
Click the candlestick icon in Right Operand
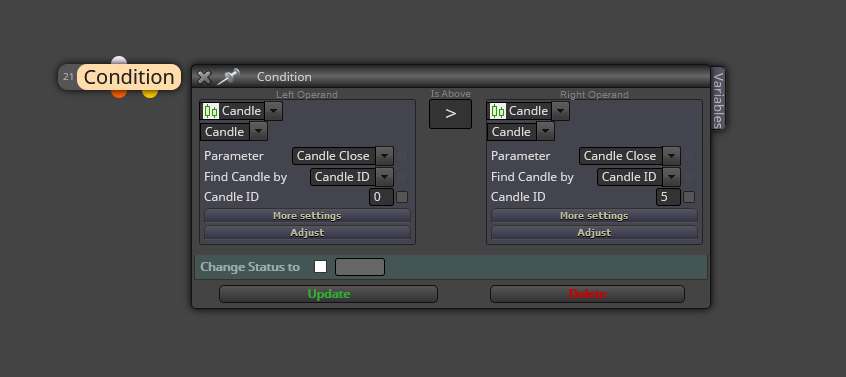[x=498, y=111]
